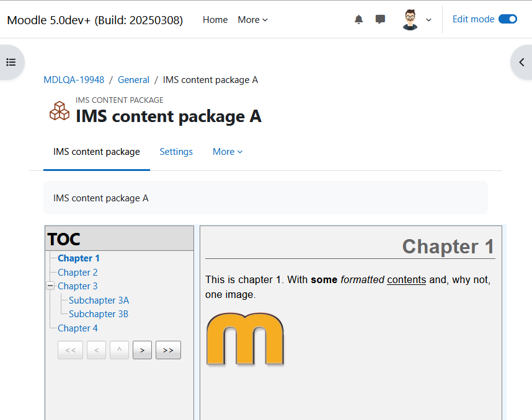Open the More dropdown beside Settings tab
Screen dimensions: 532x420
228,152
